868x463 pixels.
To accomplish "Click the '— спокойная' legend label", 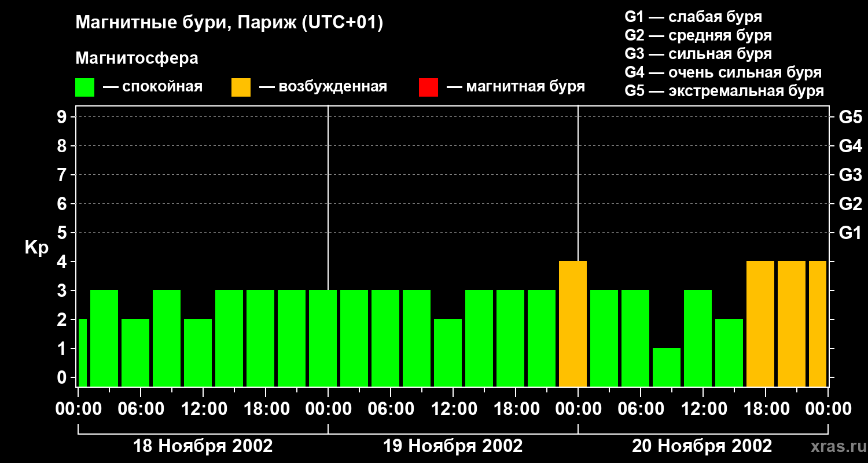I will 153,87.
